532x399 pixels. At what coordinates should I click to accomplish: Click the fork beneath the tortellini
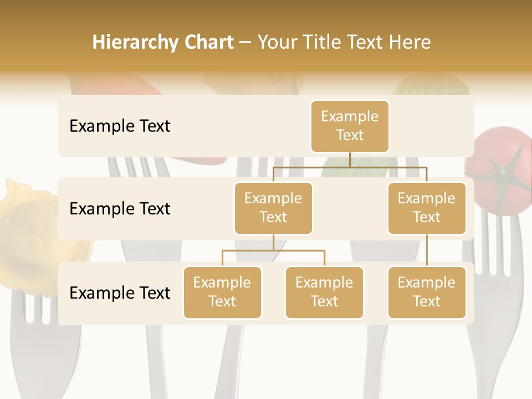39,344
